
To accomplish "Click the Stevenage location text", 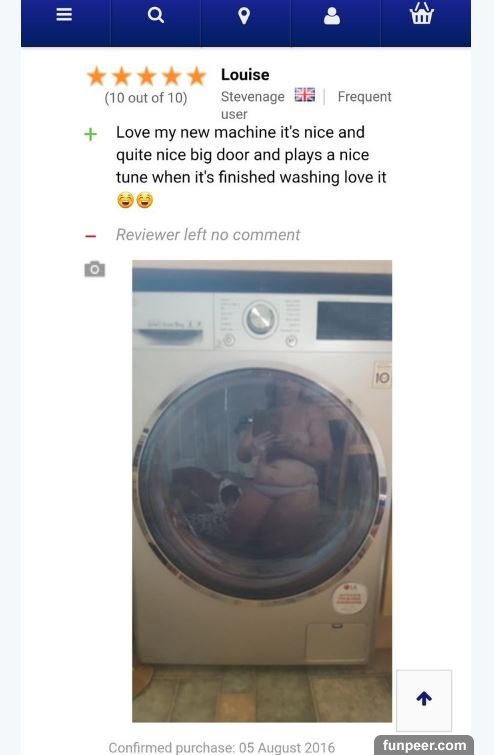I will (x=253, y=97).
